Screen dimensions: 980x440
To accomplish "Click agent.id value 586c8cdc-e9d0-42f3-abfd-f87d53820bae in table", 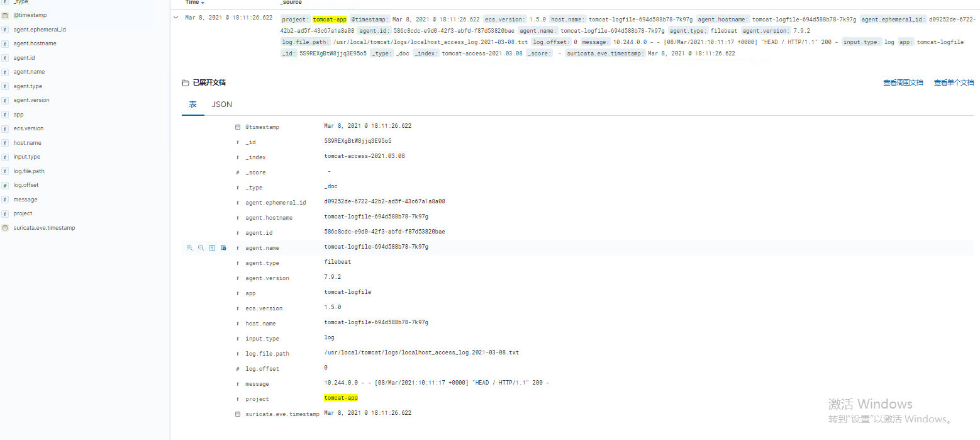I will (x=385, y=232).
